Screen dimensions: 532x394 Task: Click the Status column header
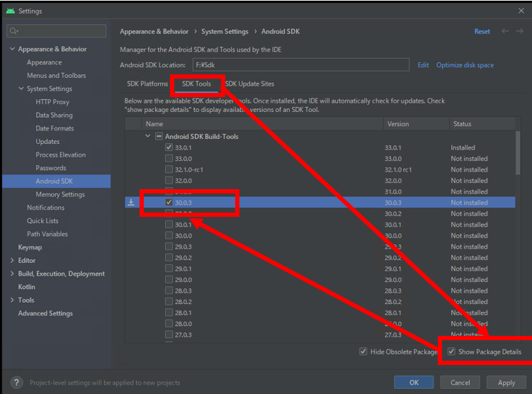[x=482, y=124]
